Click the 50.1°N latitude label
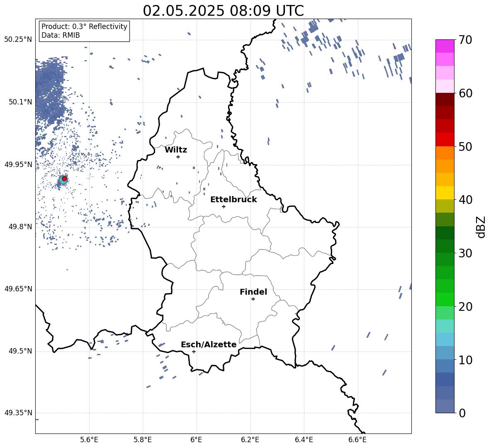This screenshot has width=491, height=448. tap(20, 102)
